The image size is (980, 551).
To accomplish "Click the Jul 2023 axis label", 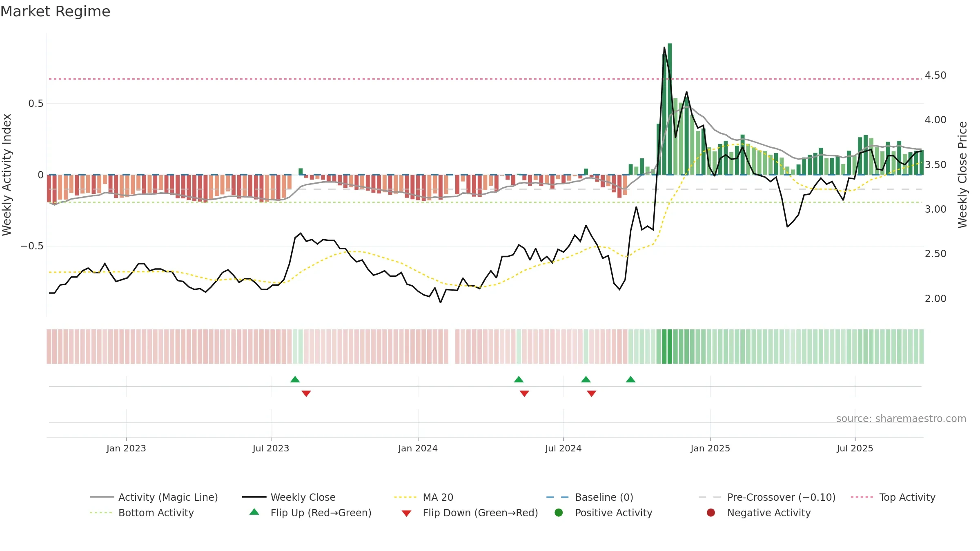I will coord(271,448).
